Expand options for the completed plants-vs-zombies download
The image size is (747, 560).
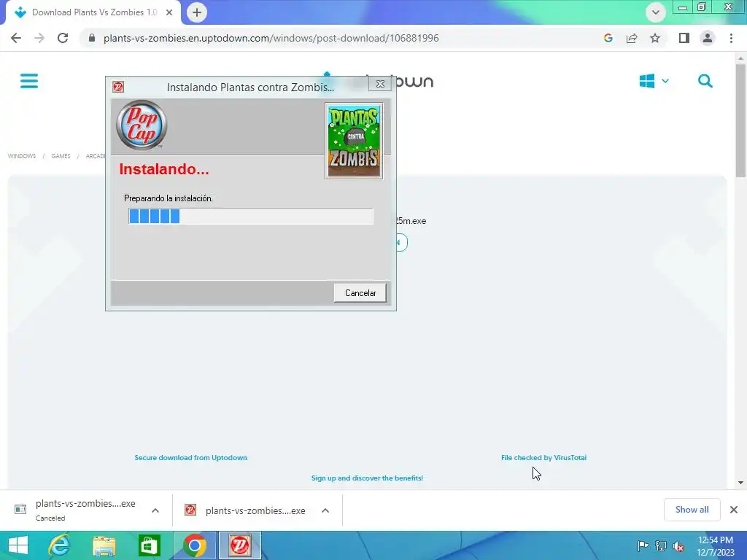tap(325, 510)
